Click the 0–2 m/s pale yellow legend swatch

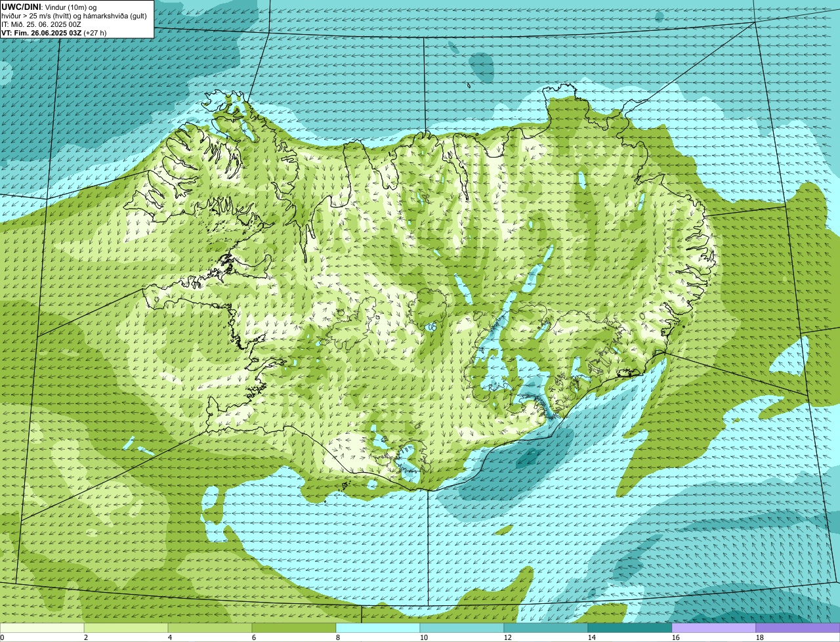click(x=42, y=628)
